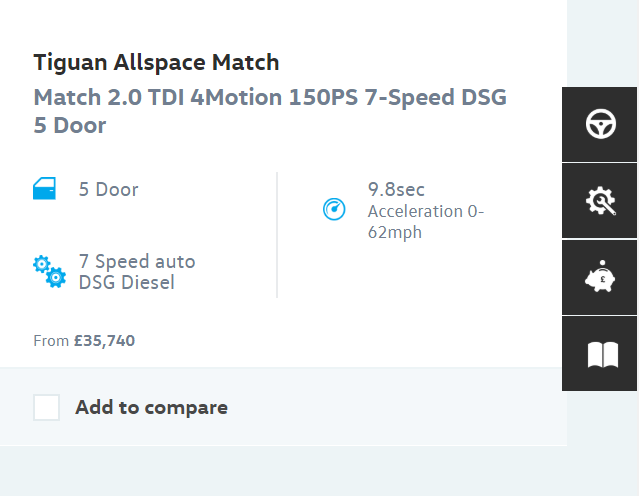Viewport: 639px width, 496px height.
Task: Click the "Acceleration 0-62mph" caption
Action: pos(425,222)
